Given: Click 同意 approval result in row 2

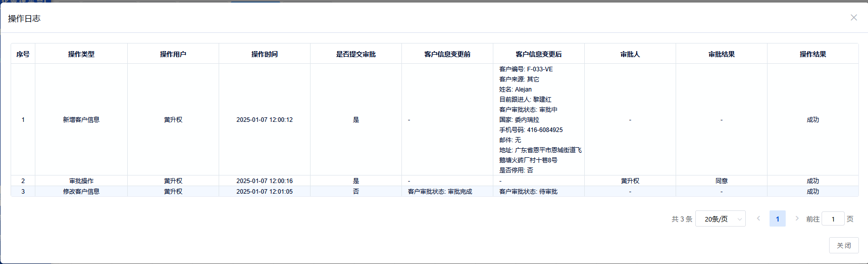Looking at the screenshot, I should pyautogui.click(x=722, y=181).
